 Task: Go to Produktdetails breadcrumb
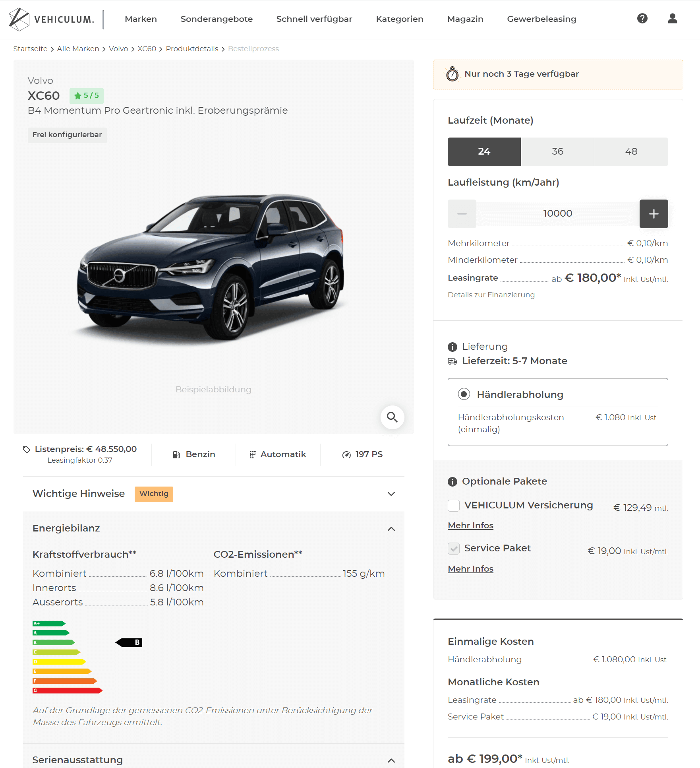(x=192, y=49)
